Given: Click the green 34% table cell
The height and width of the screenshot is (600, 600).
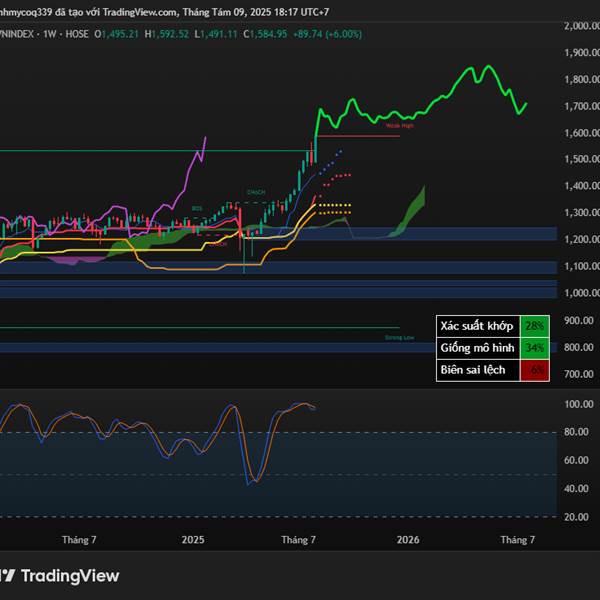Looking at the screenshot, I should (535, 348).
